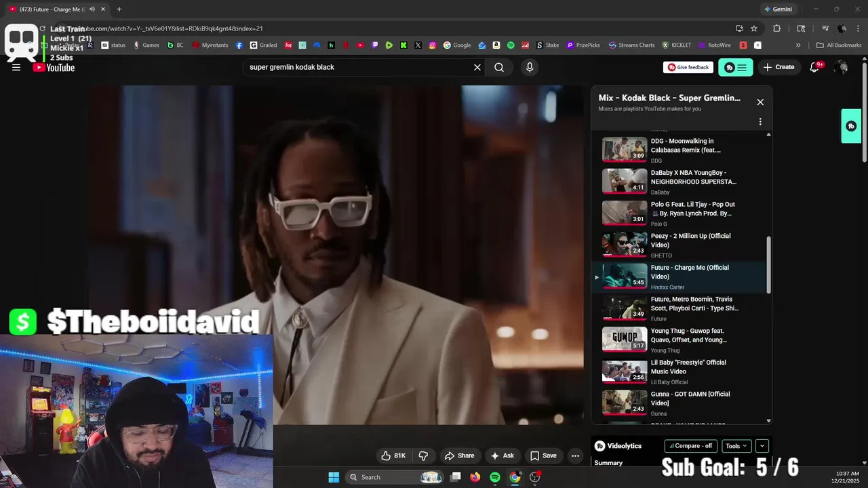Open the Facebook bookmark icon
868x488 pixels.
click(x=239, y=45)
